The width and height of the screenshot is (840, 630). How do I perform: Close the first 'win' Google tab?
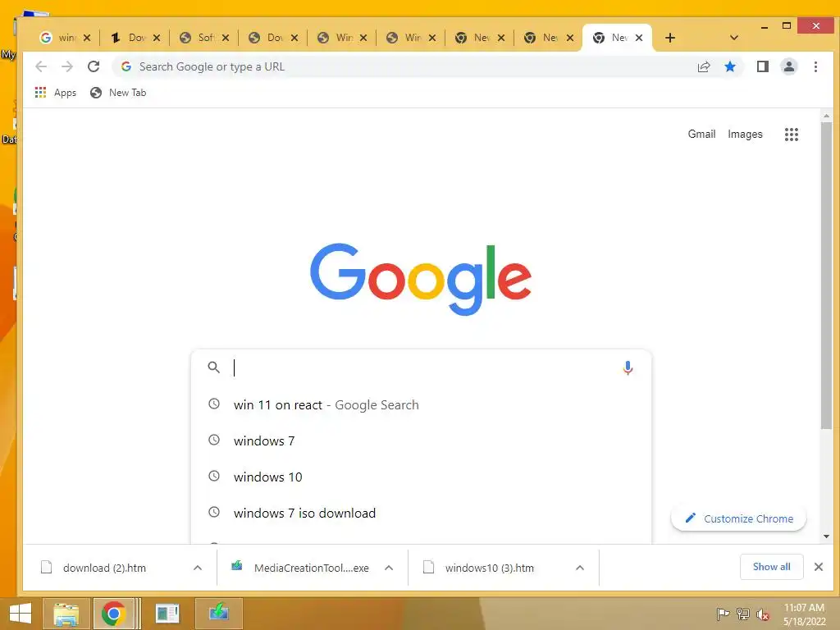[87, 38]
